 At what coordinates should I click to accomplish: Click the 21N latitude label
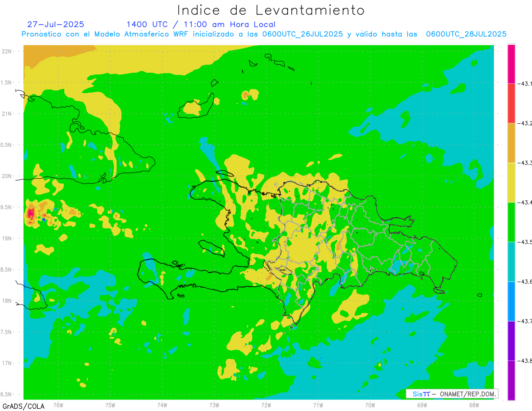tap(8, 114)
